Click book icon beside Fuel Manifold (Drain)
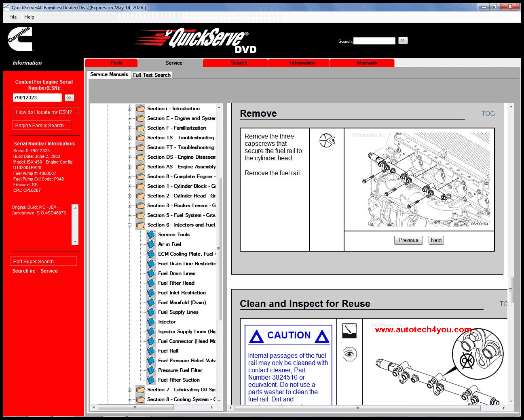 (x=151, y=302)
